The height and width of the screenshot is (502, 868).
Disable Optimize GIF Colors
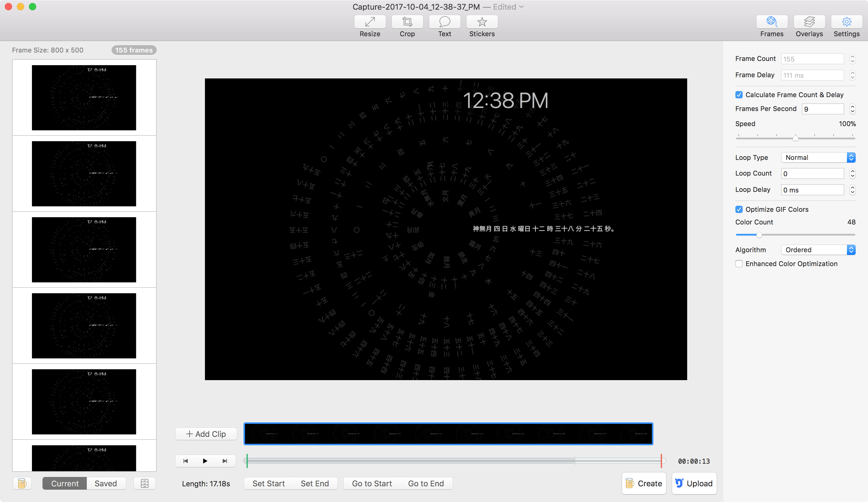(x=739, y=209)
